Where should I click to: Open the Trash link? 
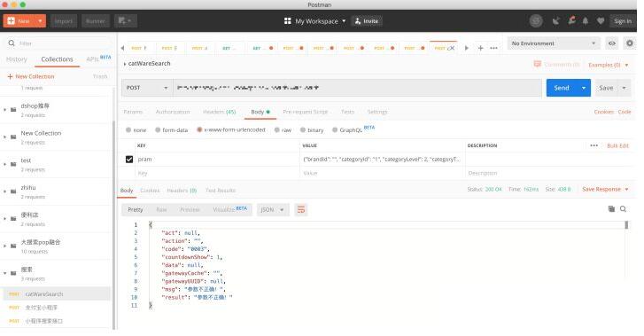(100, 76)
